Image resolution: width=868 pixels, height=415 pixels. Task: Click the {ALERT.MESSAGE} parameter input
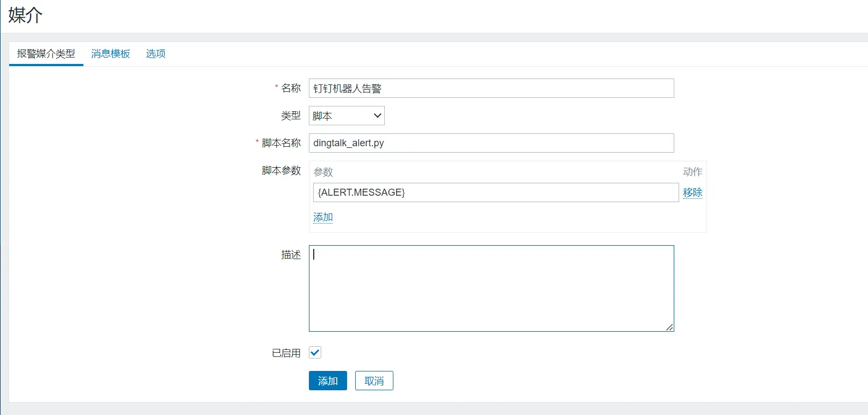pyautogui.click(x=495, y=192)
